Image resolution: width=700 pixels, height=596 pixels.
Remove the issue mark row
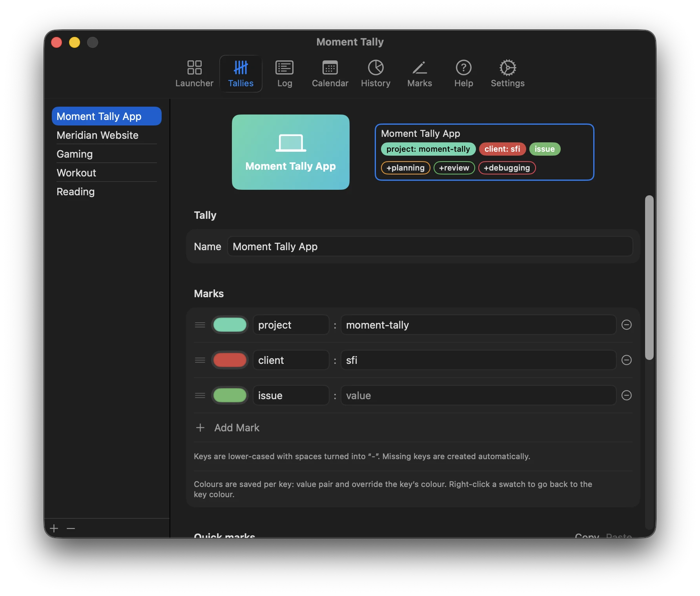click(627, 395)
